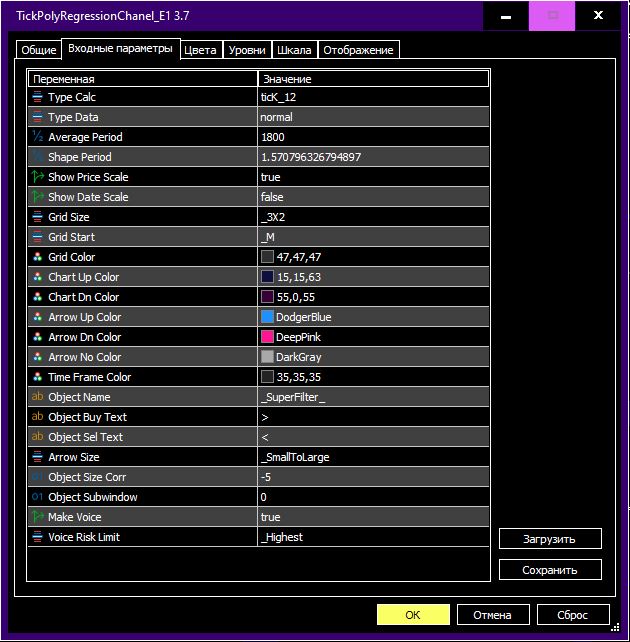The height and width of the screenshot is (642, 630).
Task: Click the color icon beside Arrow Dn Color
Action: click(37, 337)
